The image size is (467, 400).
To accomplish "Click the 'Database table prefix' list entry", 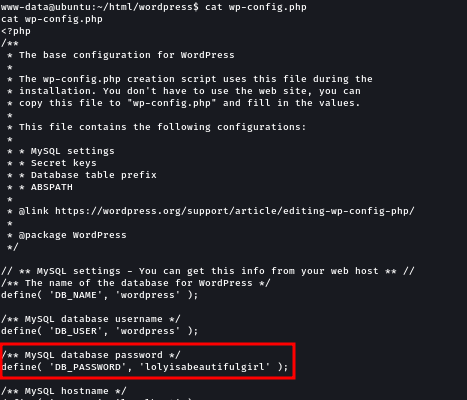I will [94, 175].
